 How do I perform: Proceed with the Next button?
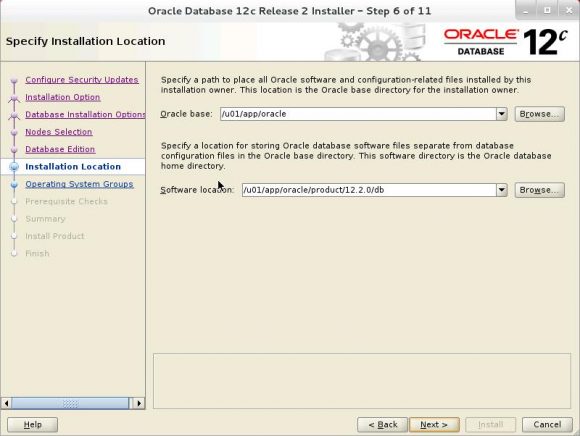click(434, 425)
